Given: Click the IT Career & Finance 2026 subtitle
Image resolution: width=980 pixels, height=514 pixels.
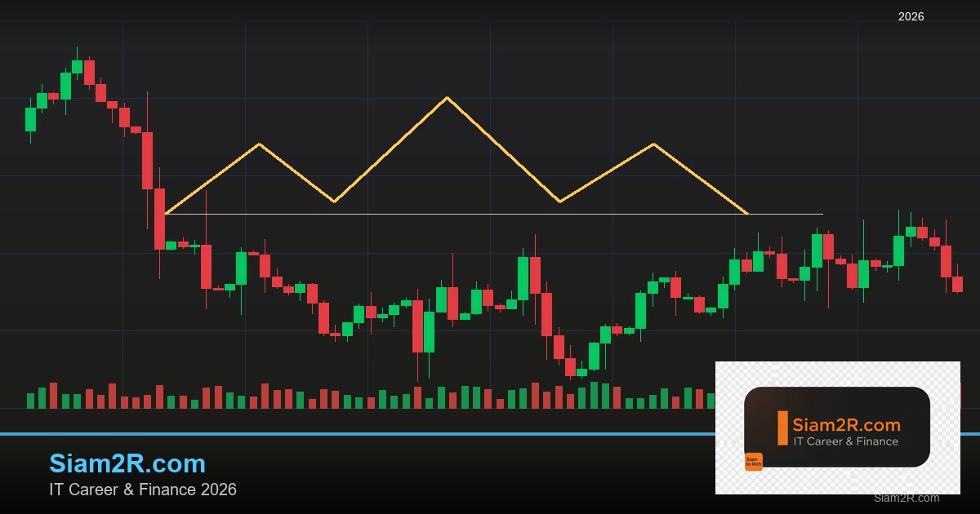Looking at the screenshot, I should [x=143, y=490].
